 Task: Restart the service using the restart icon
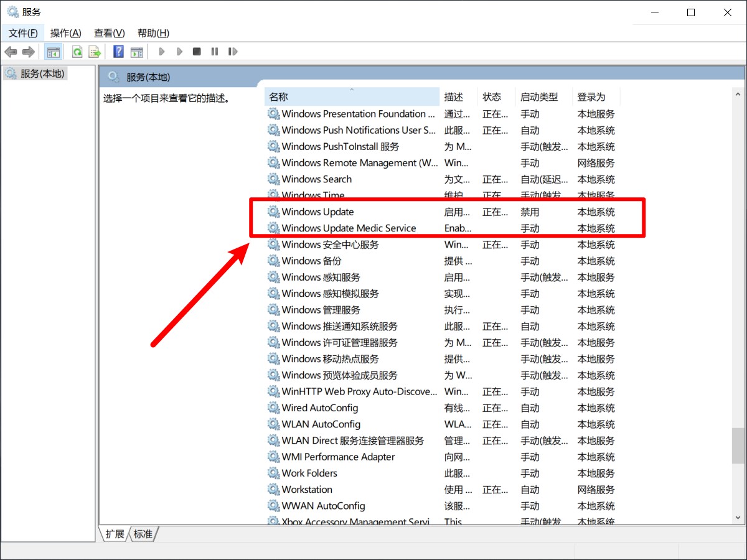coord(233,51)
